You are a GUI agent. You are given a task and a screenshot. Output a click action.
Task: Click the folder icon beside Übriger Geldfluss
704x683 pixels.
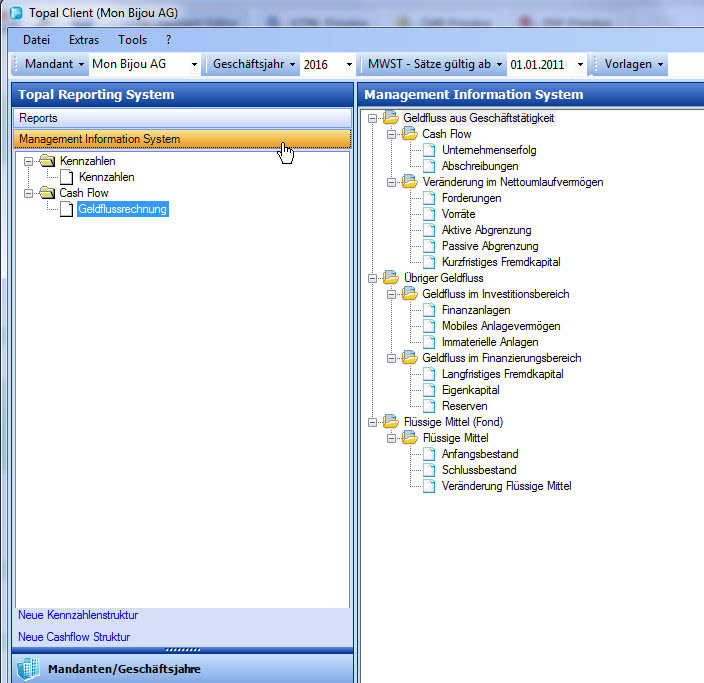click(x=390, y=278)
